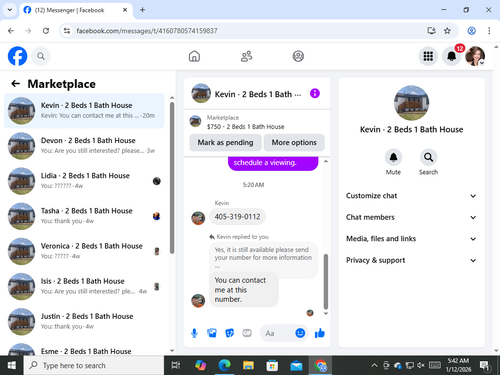Select the Messenger | Facebook tab

click(x=75, y=10)
